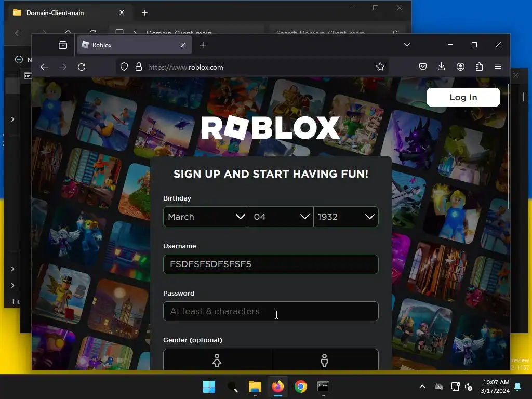Click Firefox icon in taskbar
This screenshot has width=532, height=399.
click(278, 387)
